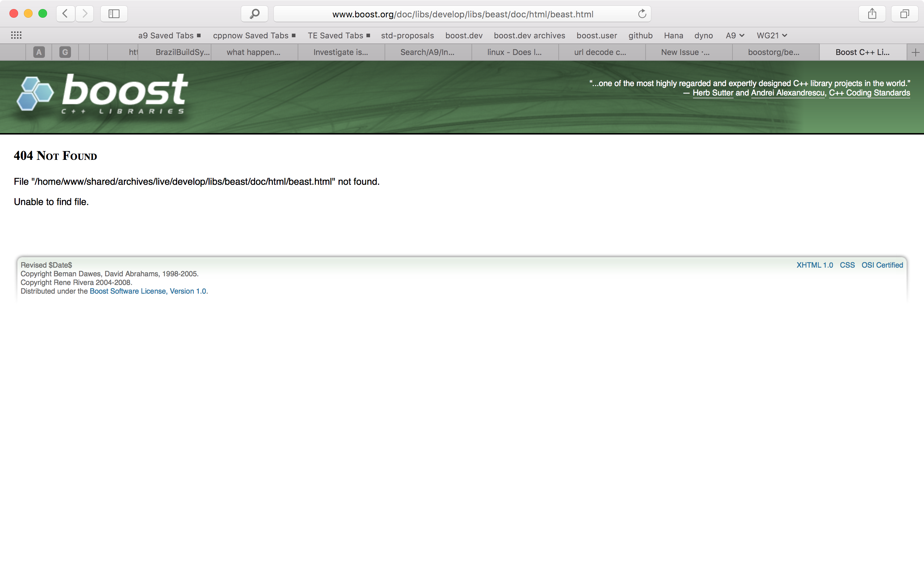Open the Top Sites grid icon
The image size is (924, 562).
pos(16,35)
